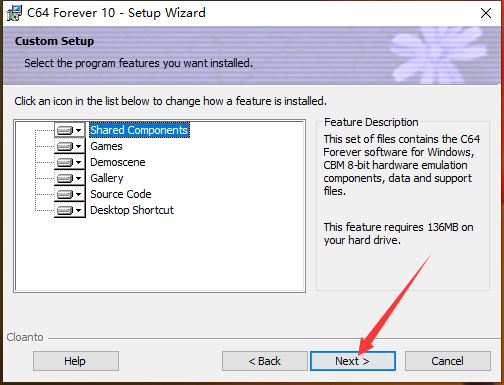Select the Desktop Shortcut feature label
The height and width of the screenshot is (385, 504).
point(132,210)
